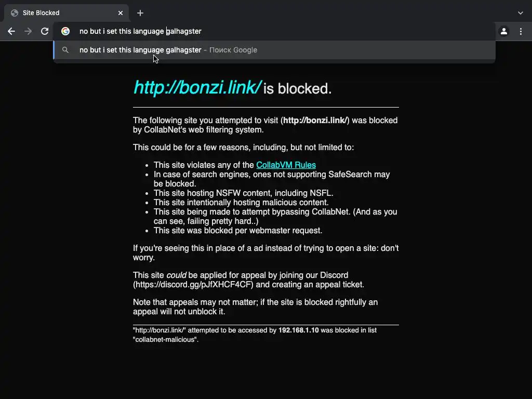532x399 pixels.
Task: Click the bold bonzi.link URL in paragraph
Action: (315, 121)
